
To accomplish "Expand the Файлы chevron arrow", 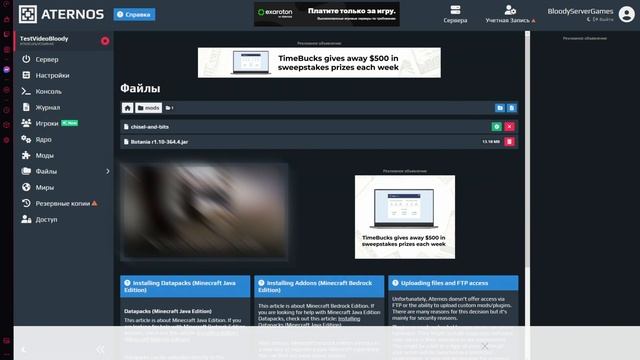I will point(108,171).
